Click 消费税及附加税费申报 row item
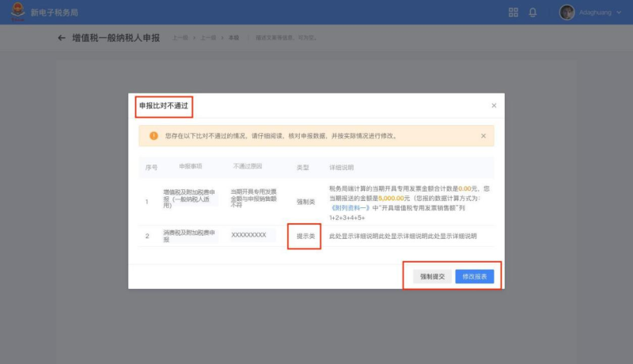The image size is (633, 364). tap(188, 236)
